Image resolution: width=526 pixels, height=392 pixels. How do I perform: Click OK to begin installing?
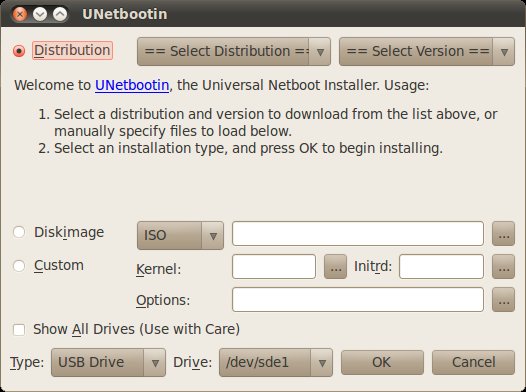382,362
